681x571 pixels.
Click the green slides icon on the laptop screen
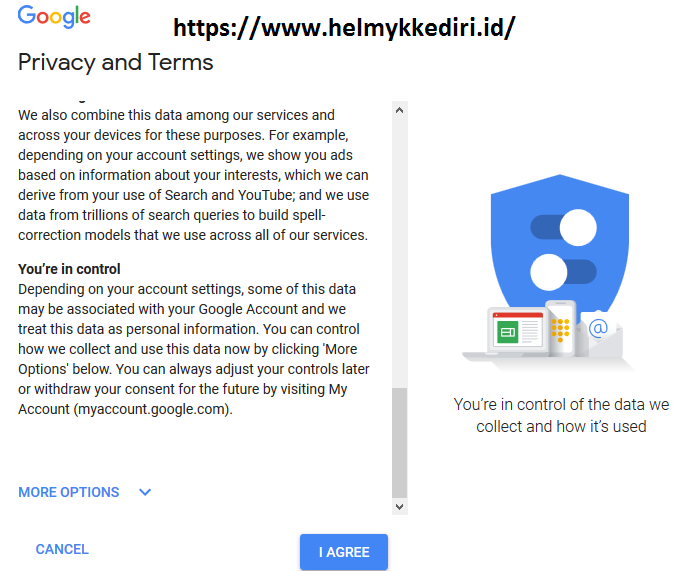click(x=507, y=332)
